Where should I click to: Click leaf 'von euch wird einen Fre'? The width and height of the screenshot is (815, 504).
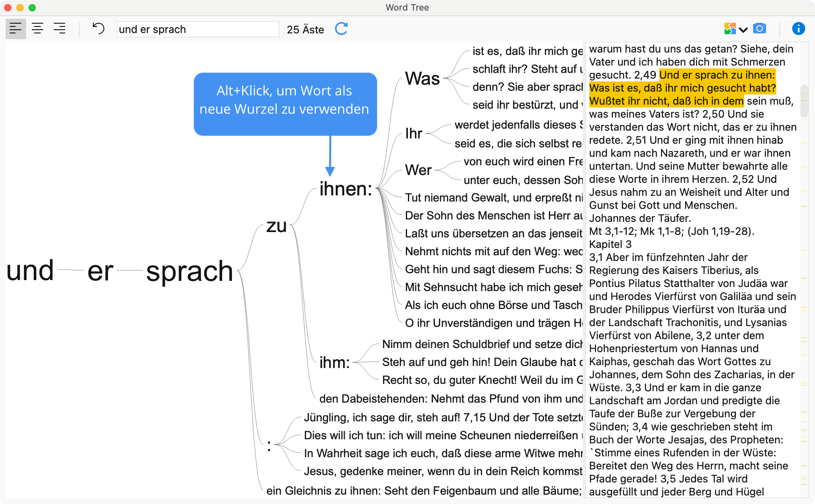coord(523,162)
